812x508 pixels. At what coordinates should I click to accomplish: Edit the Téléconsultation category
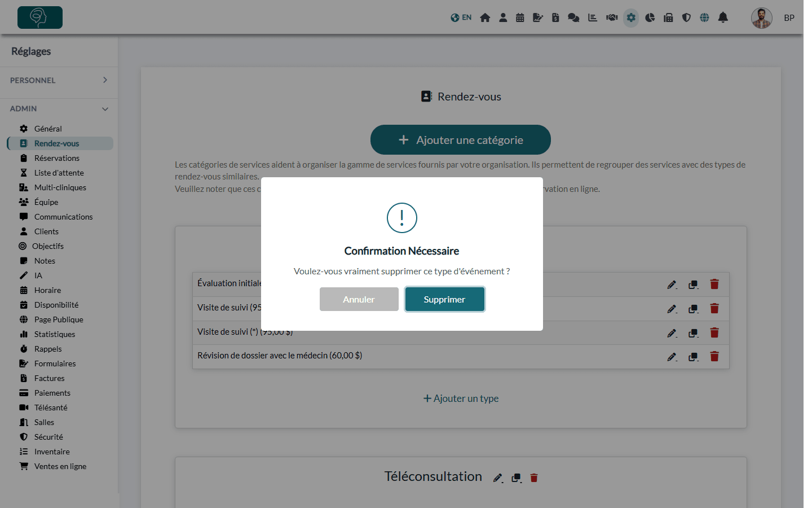pos(497,478)
